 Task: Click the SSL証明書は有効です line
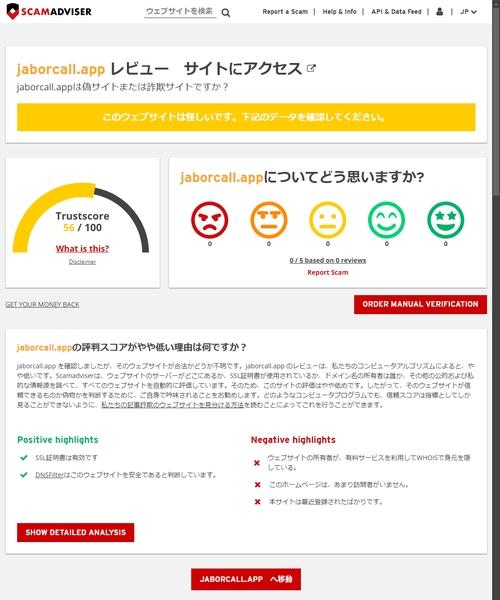click(x=67, y=458)
